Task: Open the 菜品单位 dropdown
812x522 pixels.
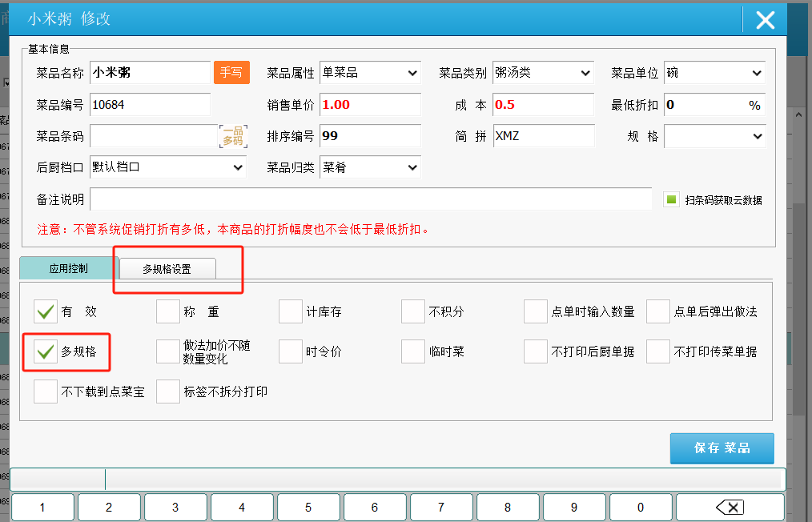Action: pos(714,73)
